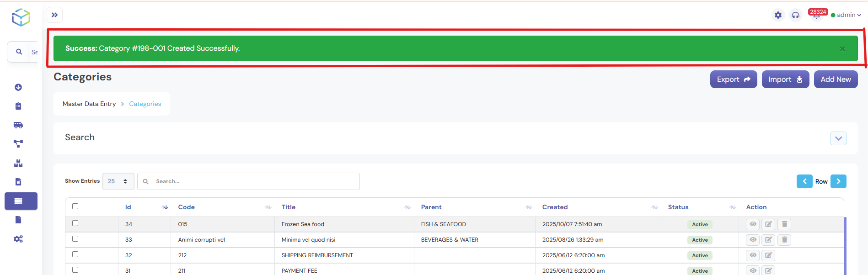Open the headset support icon
This screenshot has height=275, width=868.
coord(795,15)
